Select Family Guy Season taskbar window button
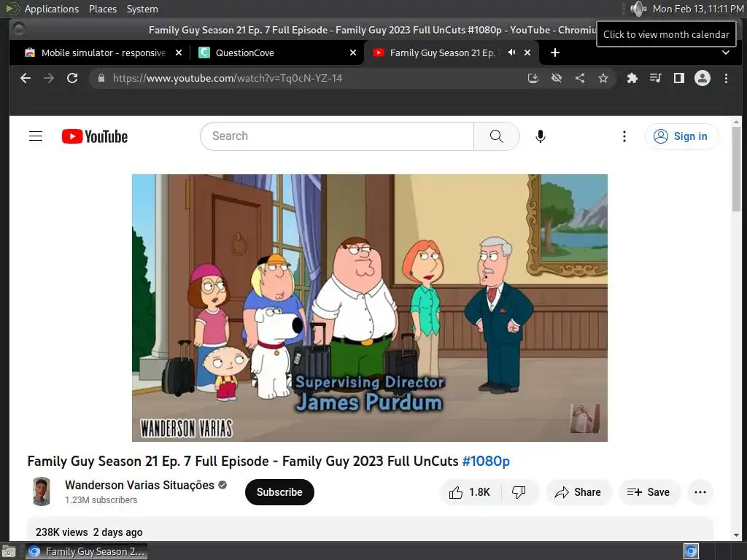This screenshot has height=560, width=747. click(x=87, y=551)
